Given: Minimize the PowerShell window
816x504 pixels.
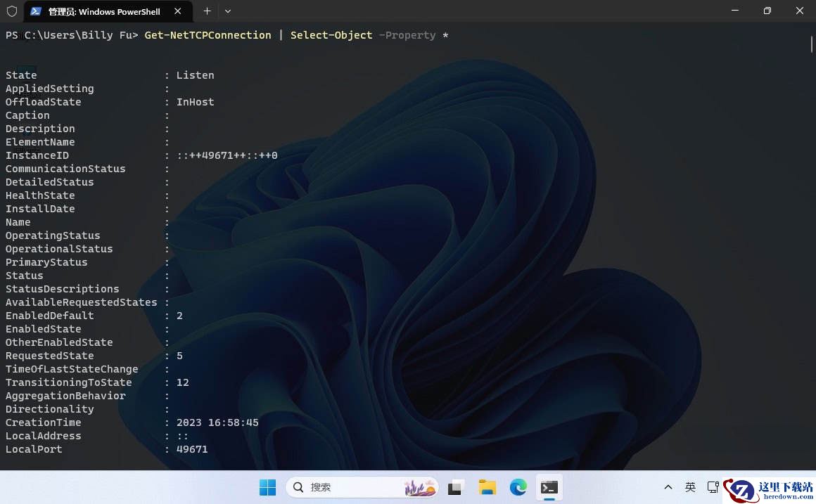Looking at the screenshot, I should coord(735,11).
